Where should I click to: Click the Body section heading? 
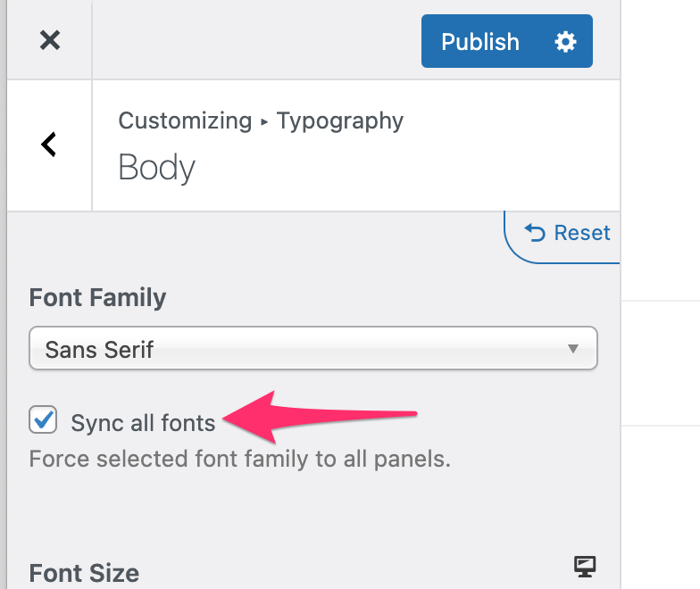[x=157, y=168]
